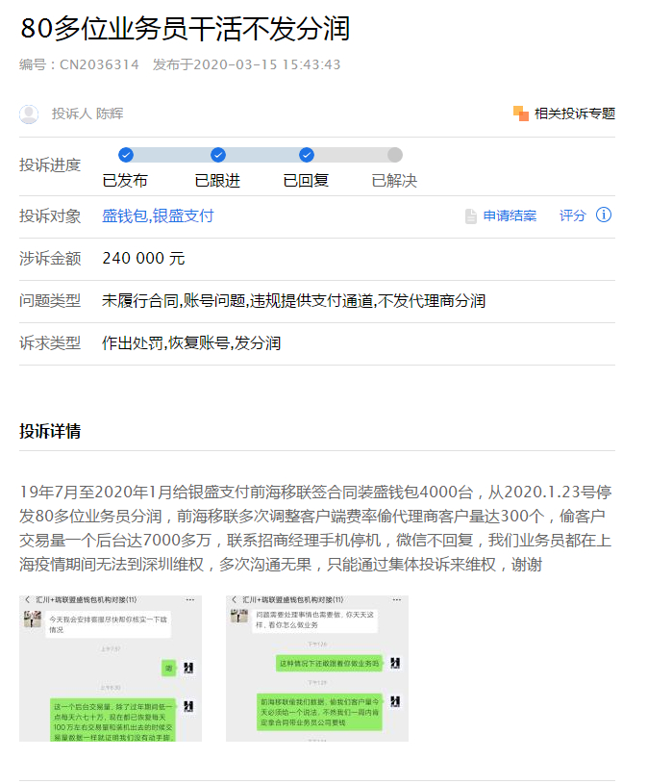Click the amount 240 000 元
The width and height of the screenshot is (672, 784).
[143, 259]
